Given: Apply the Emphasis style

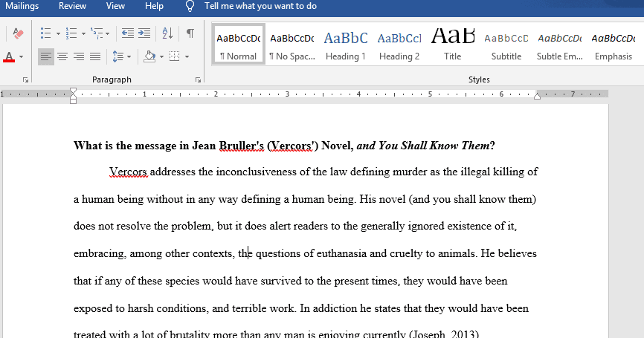Looking at the screenshot, I should pos(614,45).
